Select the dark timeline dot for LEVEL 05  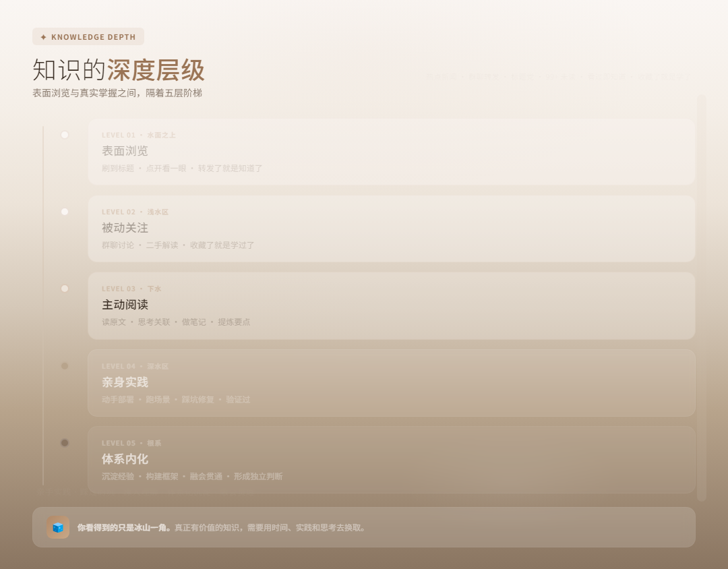coord(65,443)
